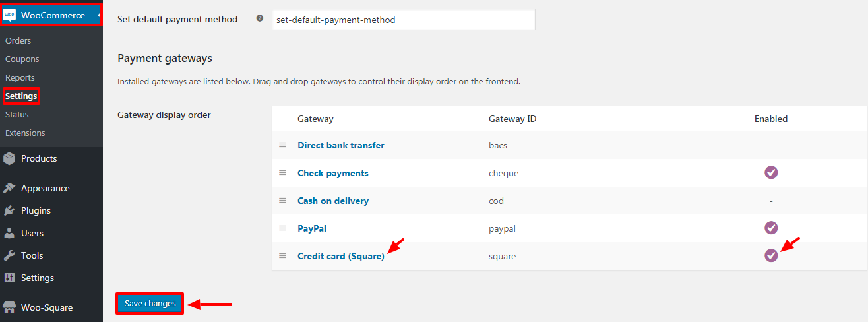
Task: Click help icon beside default payment method
Action: (260, 19)
